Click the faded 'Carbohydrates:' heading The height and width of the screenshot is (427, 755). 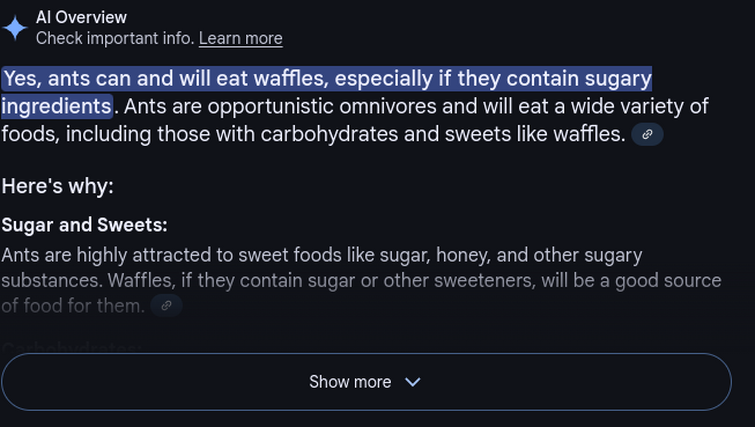coord(72,347)
